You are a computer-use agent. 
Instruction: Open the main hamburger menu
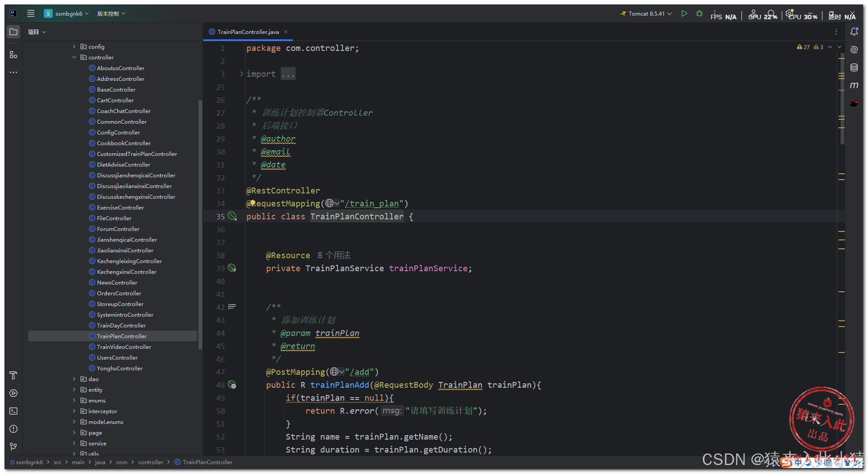click(31, 13)
